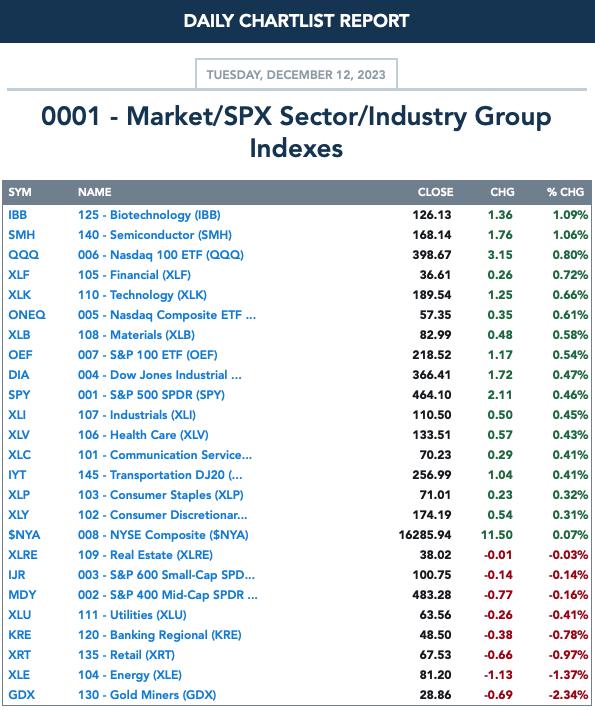Click the QQQ ticker symbol
Image resolution: width=595 pixels, height=710 pixels.
click(x=24, y=254)
